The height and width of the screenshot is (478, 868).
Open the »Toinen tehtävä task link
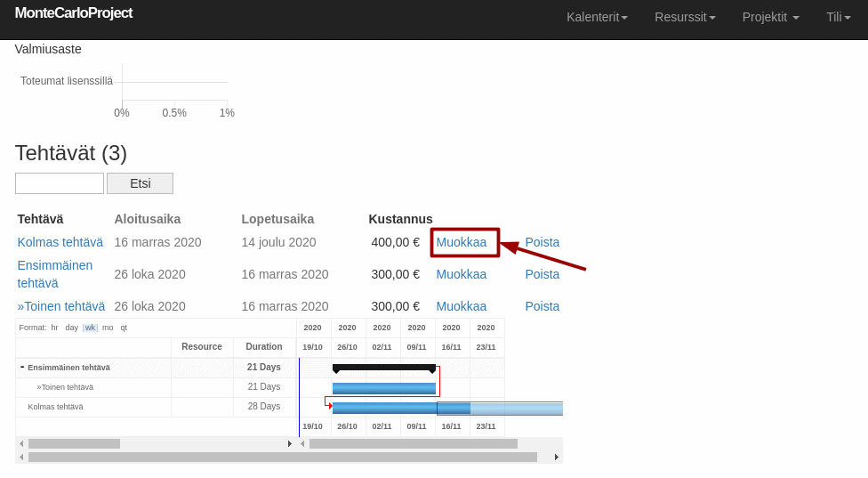(x=60, y=306)
